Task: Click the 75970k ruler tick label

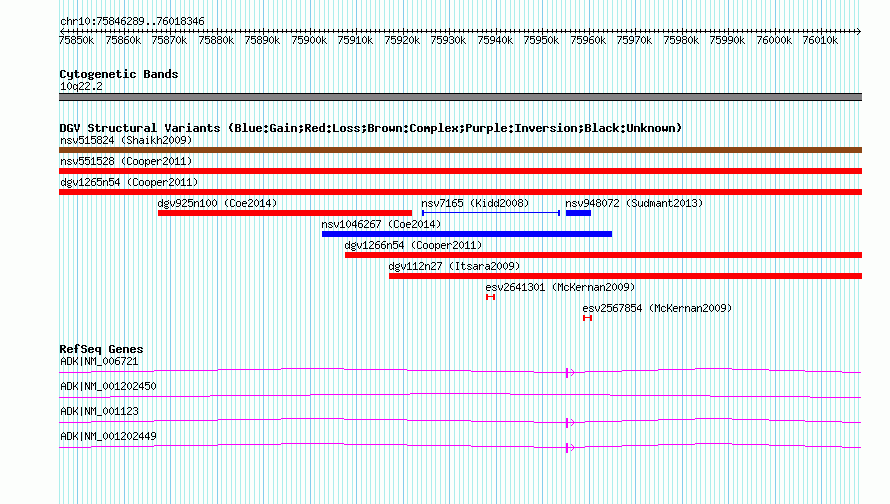Action: pyautogui.click(x=634, y=40)
